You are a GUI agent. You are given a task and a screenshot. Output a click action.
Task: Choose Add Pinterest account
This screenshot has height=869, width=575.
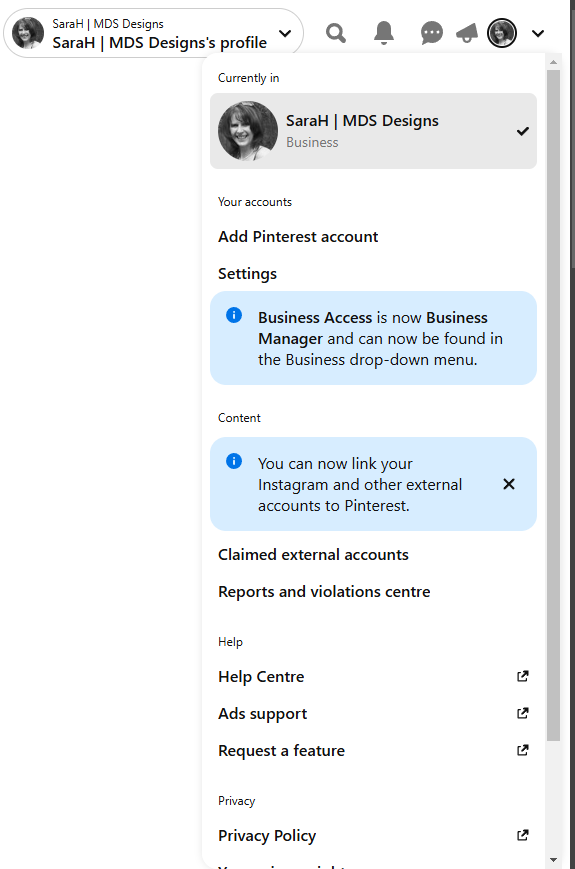(298, 237)
